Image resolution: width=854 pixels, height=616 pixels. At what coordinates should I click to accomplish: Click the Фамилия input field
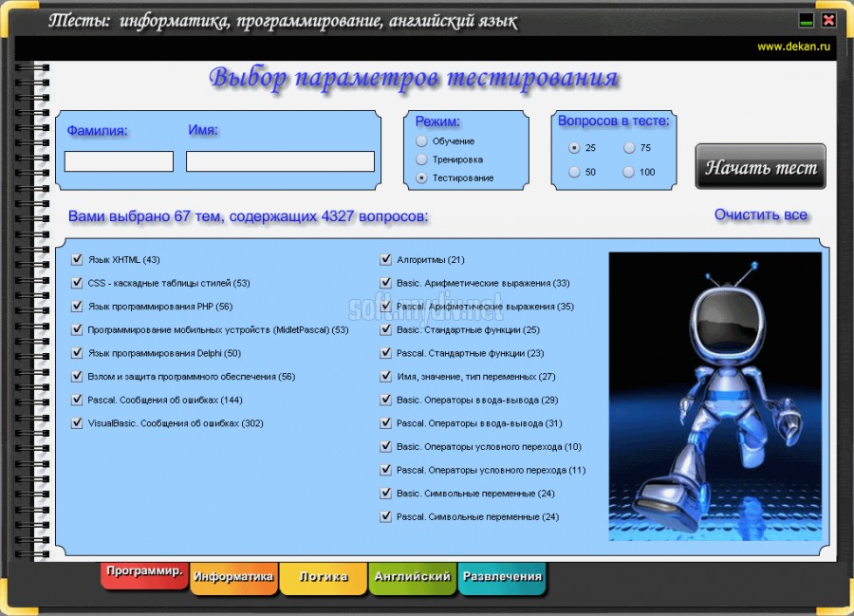click(x=119, y=161)
